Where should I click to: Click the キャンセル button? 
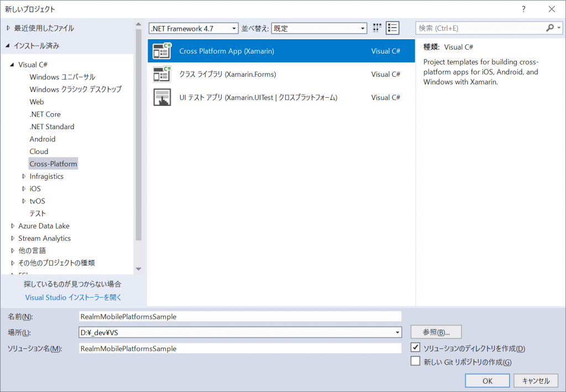[x=536, y=380]
